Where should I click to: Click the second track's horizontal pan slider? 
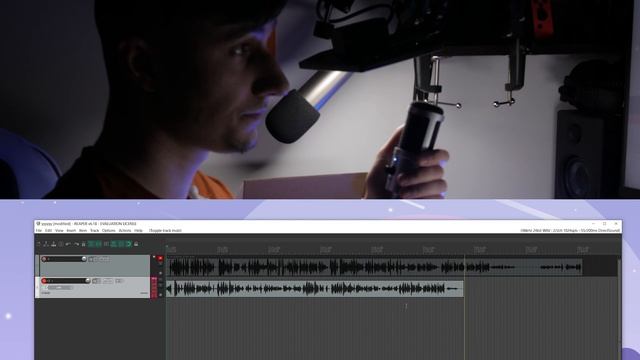tap(60, 288)
